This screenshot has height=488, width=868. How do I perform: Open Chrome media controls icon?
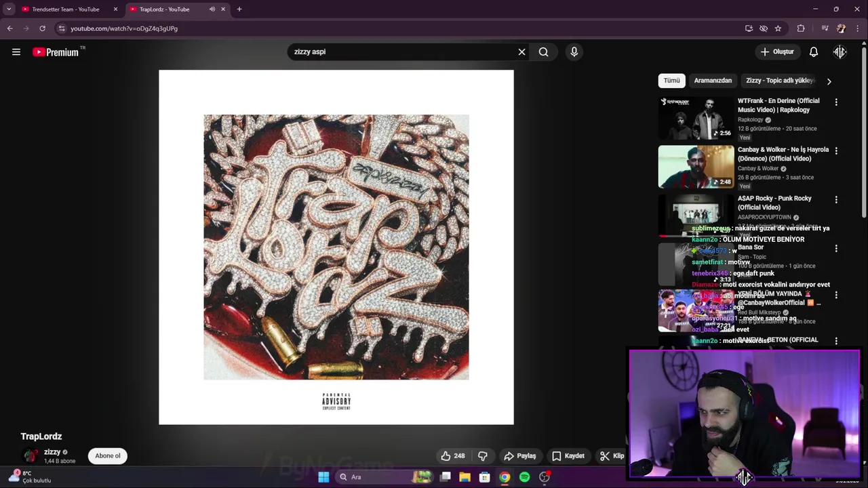tap(825, 28)
